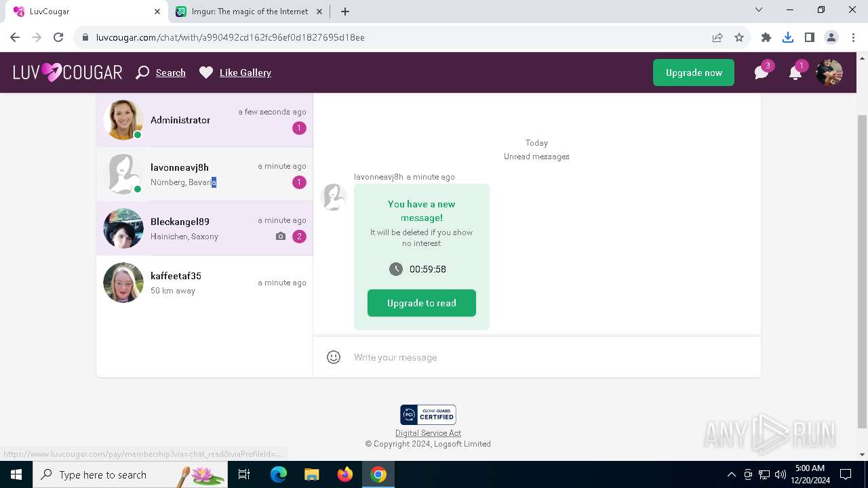
Task: Share this page via address bar icon
Action: point(717,37)
